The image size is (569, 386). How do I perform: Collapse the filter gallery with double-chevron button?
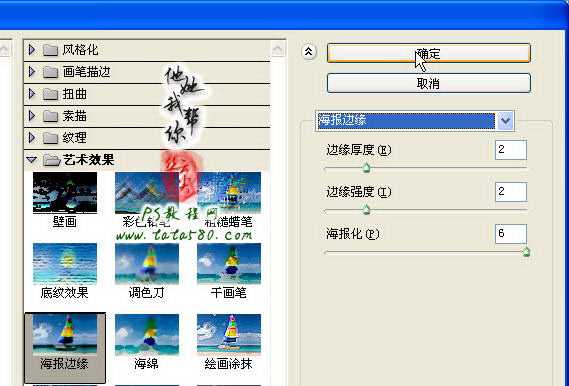308,52
